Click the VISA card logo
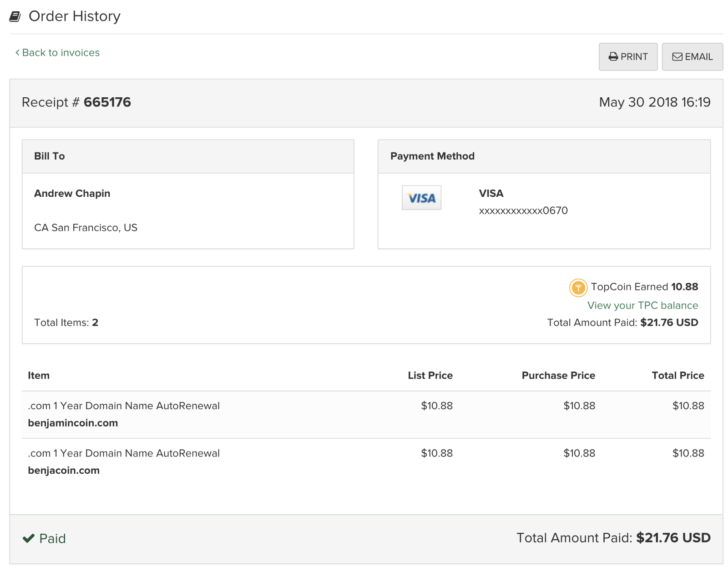The image size is (728, 571). coord(421,198)
